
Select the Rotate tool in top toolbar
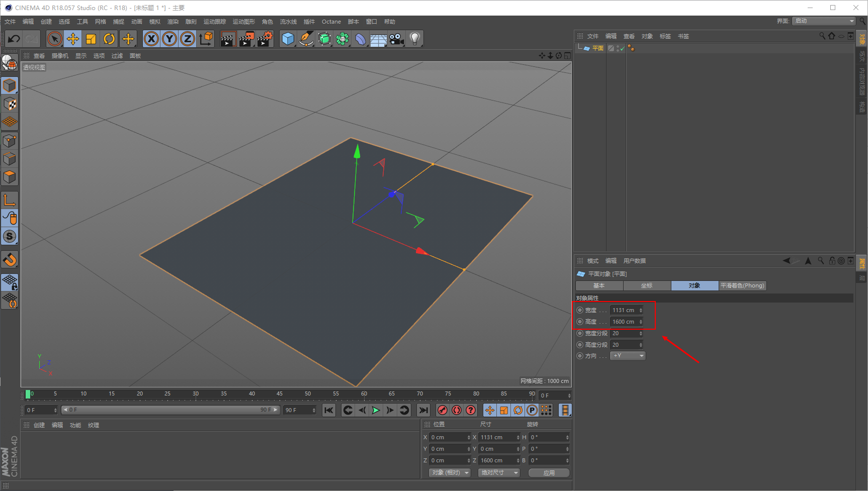[109, 39]
